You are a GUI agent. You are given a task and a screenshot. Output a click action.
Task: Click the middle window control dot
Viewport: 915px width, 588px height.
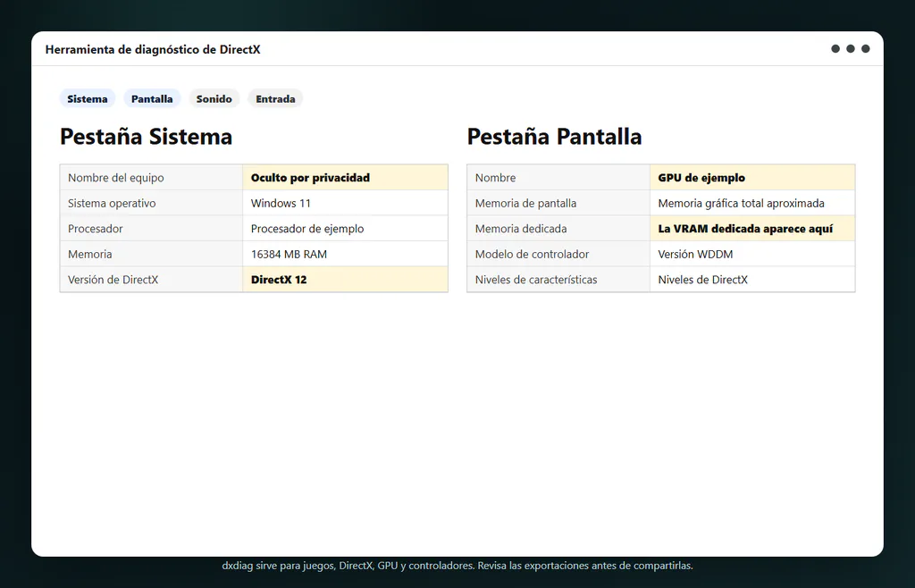pos(851,48)
